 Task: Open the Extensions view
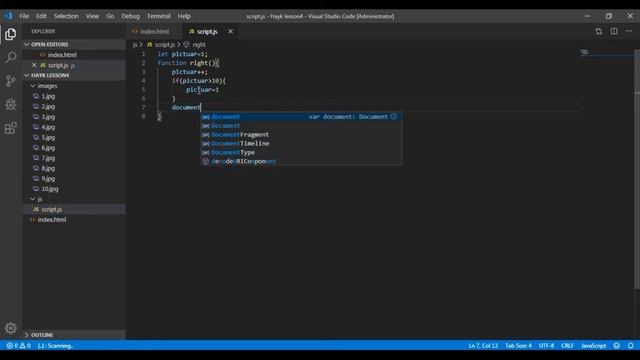11,128
